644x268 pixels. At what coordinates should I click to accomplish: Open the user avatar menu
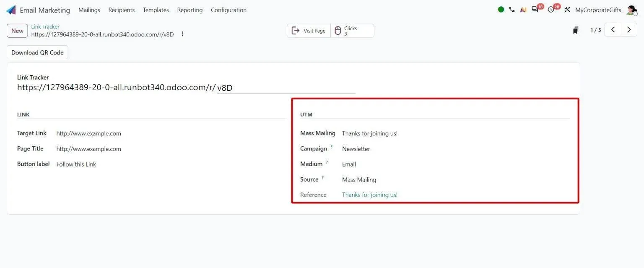(631, 10)
